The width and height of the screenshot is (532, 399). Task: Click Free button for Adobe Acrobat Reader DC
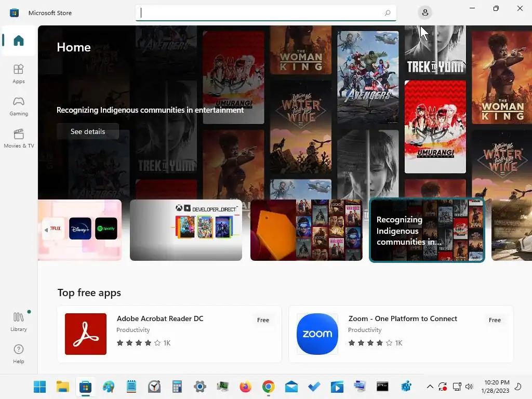coord(263,320)
